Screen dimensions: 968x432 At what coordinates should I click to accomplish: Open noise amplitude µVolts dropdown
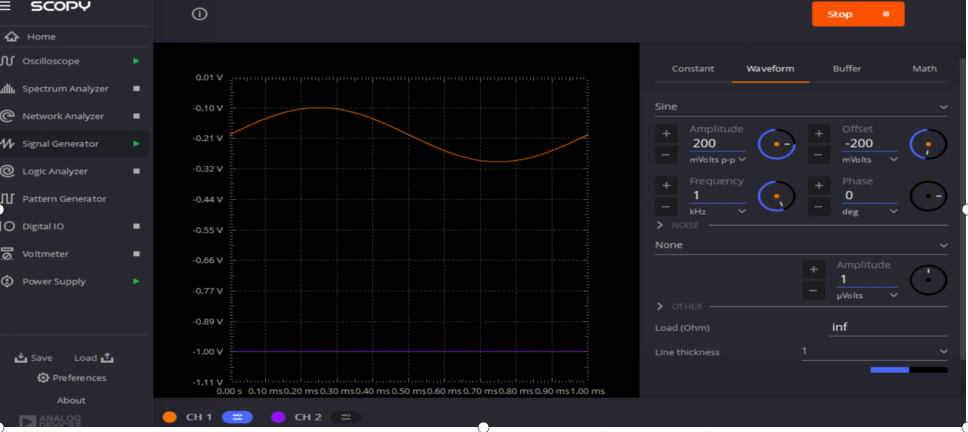click(867, 296)
